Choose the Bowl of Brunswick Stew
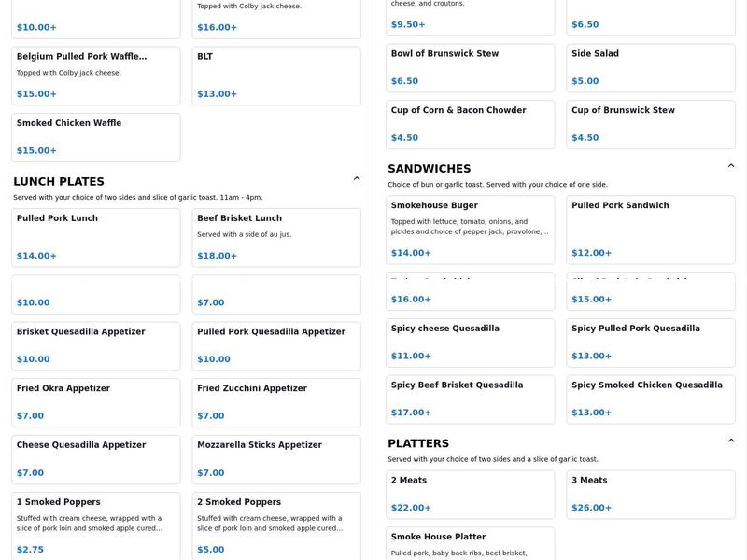This screenshot has width=747, height=560. pos(470,68)
